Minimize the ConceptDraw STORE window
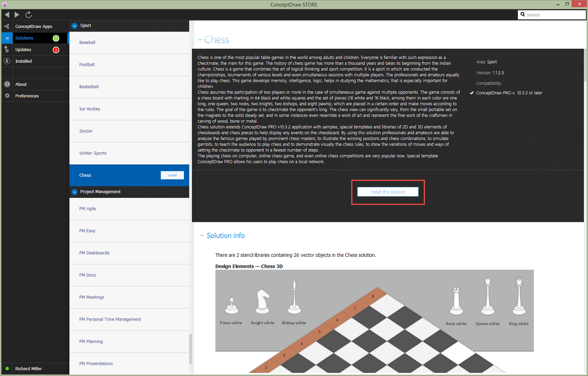The width and height of the screenshot is (588, 376). point(558,4)
